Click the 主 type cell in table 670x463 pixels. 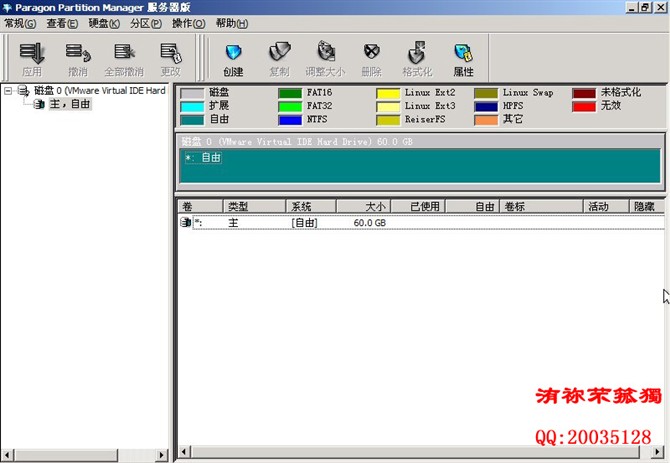pos(233,223)
